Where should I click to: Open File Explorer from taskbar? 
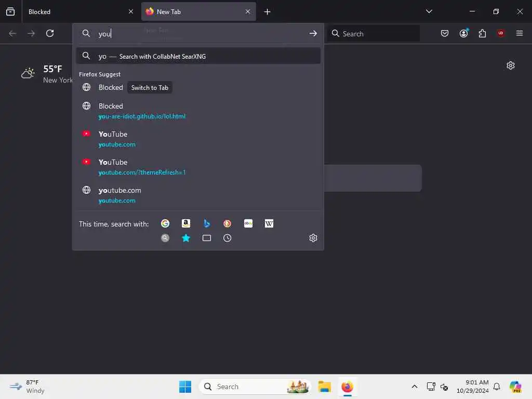click(x=325, y=387)
